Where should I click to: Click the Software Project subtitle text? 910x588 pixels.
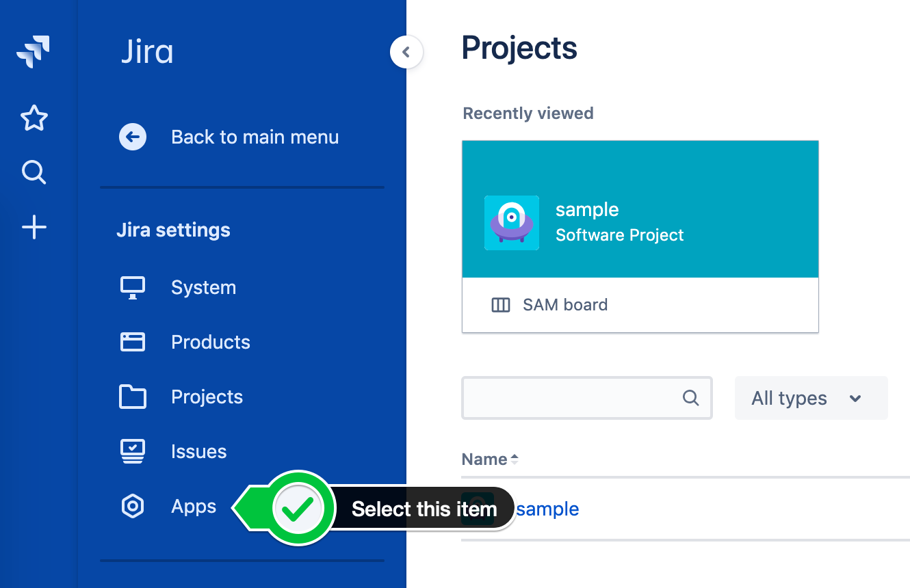click(x=620, y=235)
